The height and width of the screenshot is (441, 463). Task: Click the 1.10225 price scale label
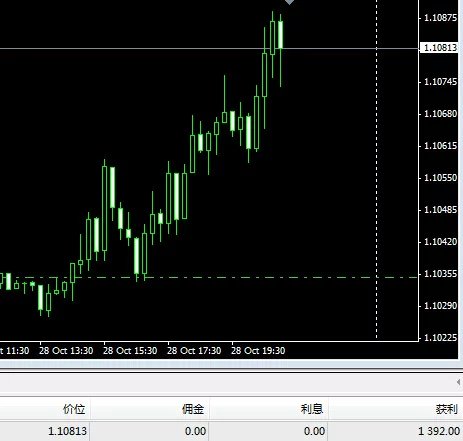440,338
